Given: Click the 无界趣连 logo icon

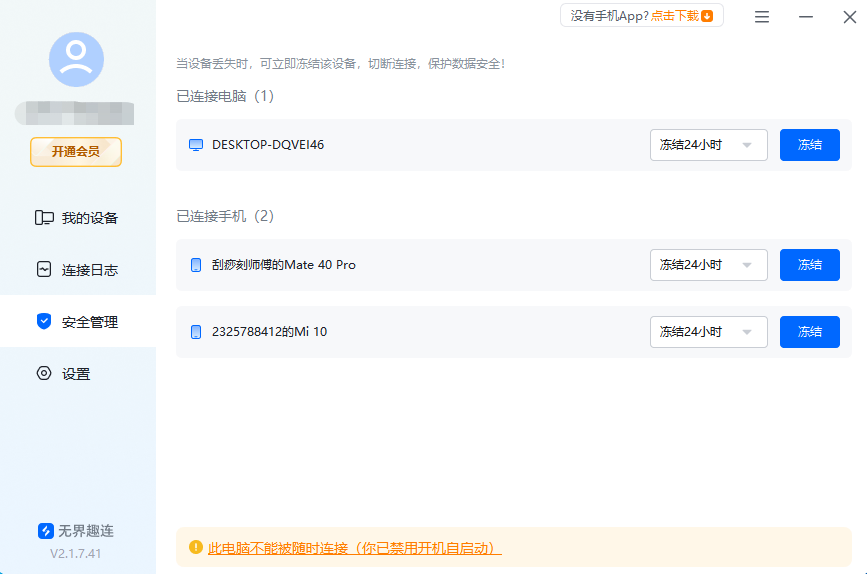Looking at the screenshot, I should (x=45, y=531).
